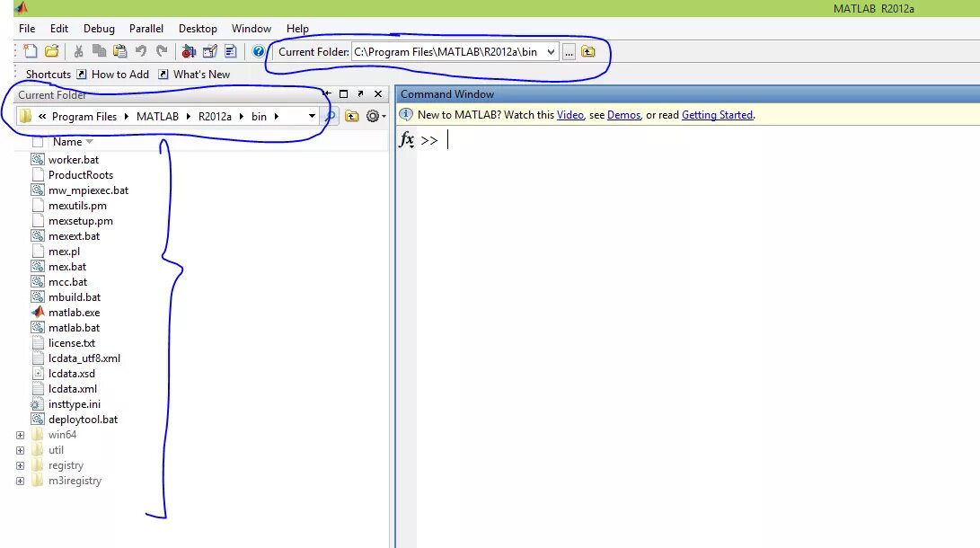Select mw_mpiexec.bat file

click(88, 190)
